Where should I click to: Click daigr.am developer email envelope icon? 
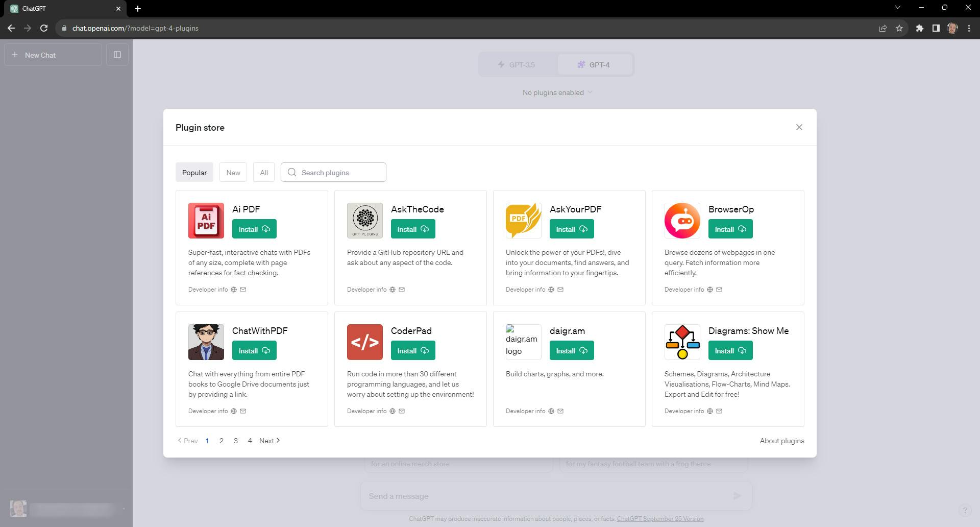point(560,411)
